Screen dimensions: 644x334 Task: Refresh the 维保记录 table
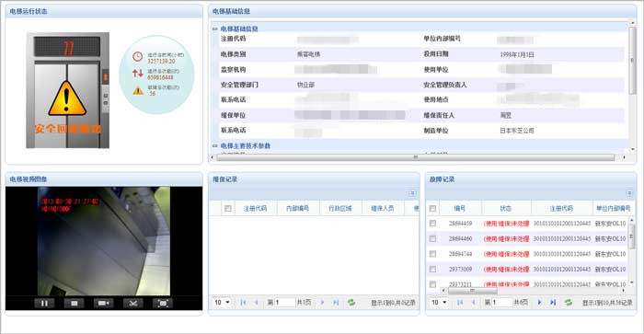coord(351,303)
